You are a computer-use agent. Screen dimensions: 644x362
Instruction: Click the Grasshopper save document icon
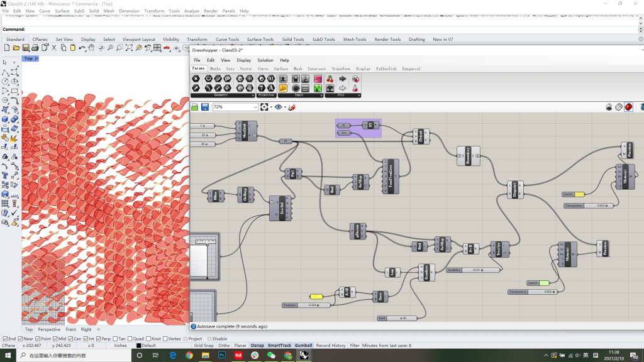pos(205,107)
